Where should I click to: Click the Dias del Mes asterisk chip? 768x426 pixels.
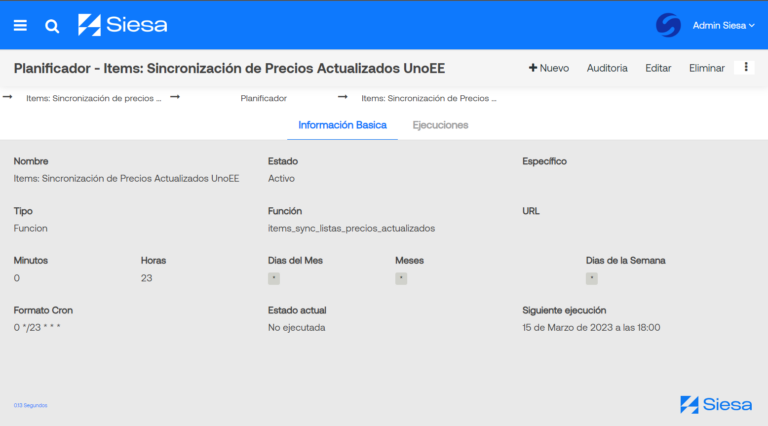[x=274, y=279]
